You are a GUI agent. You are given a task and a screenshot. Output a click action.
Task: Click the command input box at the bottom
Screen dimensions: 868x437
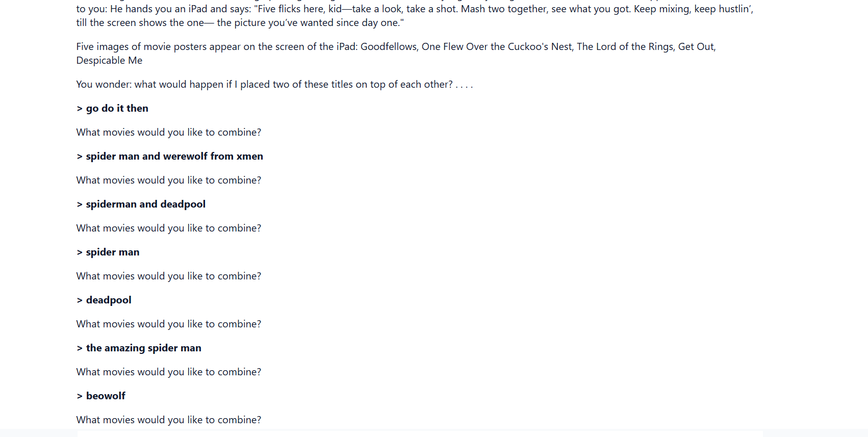coord(419,434)
